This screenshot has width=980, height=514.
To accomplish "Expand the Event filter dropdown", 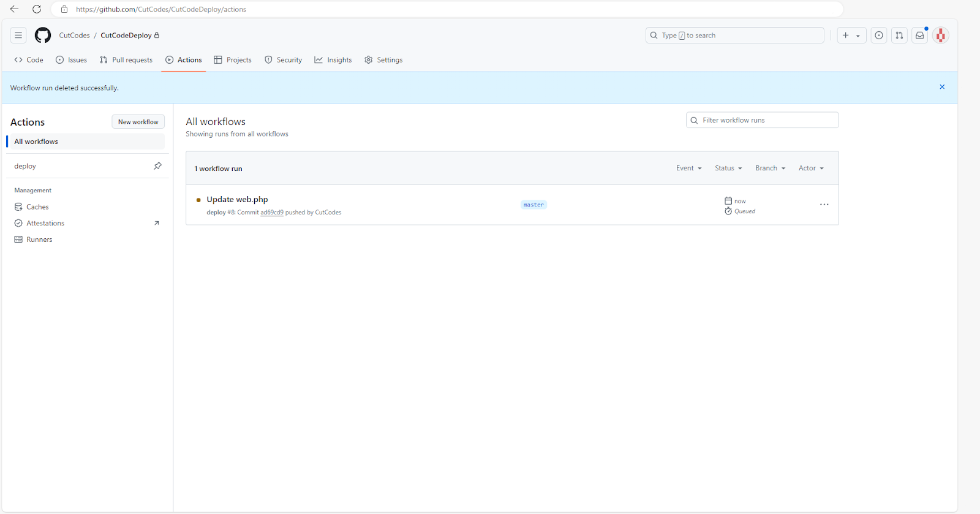I will [x=689, y=168].
